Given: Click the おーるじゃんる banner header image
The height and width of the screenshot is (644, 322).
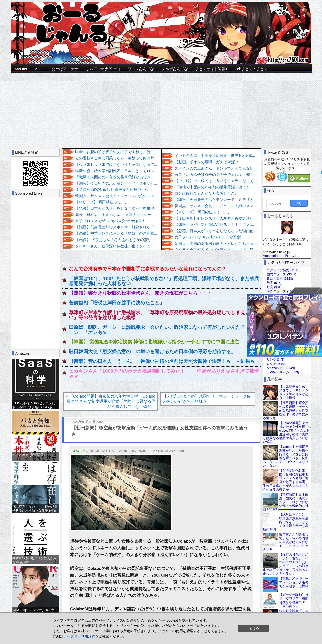Looking at the screenshot, I should (x=161, y=33).
